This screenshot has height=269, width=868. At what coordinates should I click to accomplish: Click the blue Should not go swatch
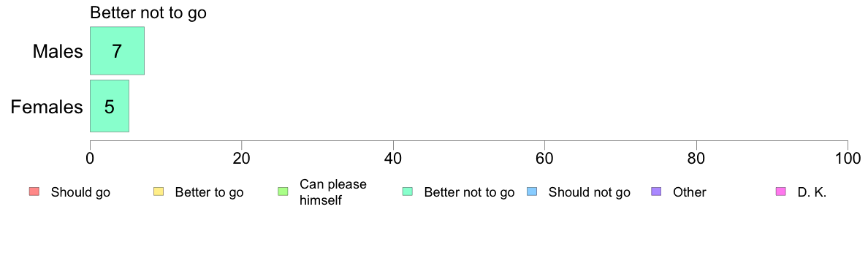pos(531,192)
